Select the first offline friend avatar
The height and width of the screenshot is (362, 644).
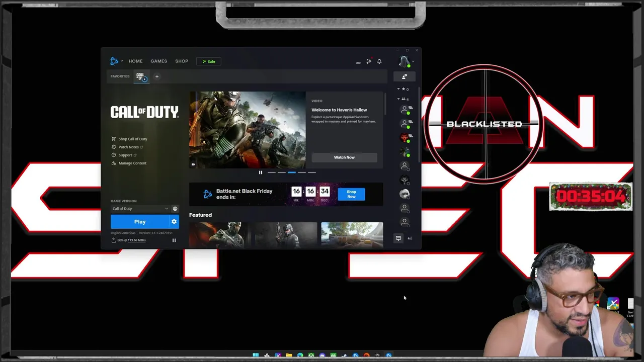pyautogui.click(x=405, y=166)
